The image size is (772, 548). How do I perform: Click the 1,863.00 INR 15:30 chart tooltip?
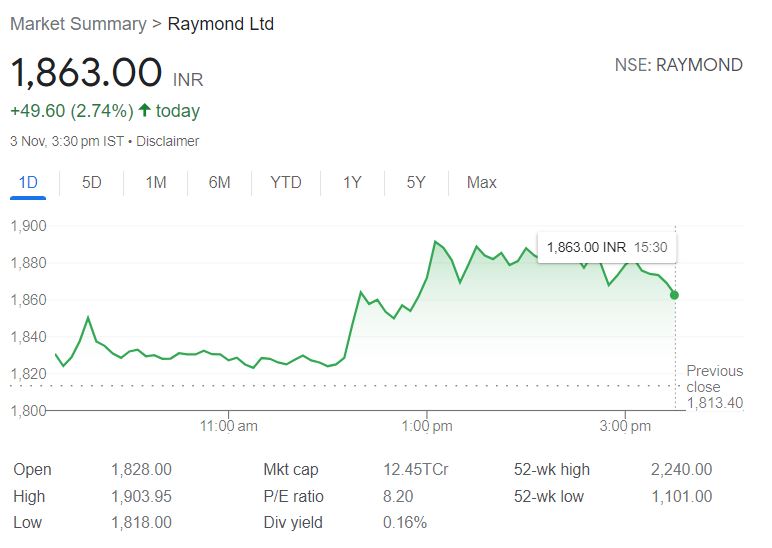tap(607, 247)
